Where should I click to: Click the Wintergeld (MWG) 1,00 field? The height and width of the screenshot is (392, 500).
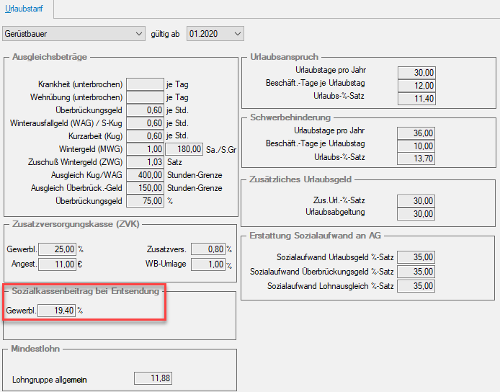145,149
